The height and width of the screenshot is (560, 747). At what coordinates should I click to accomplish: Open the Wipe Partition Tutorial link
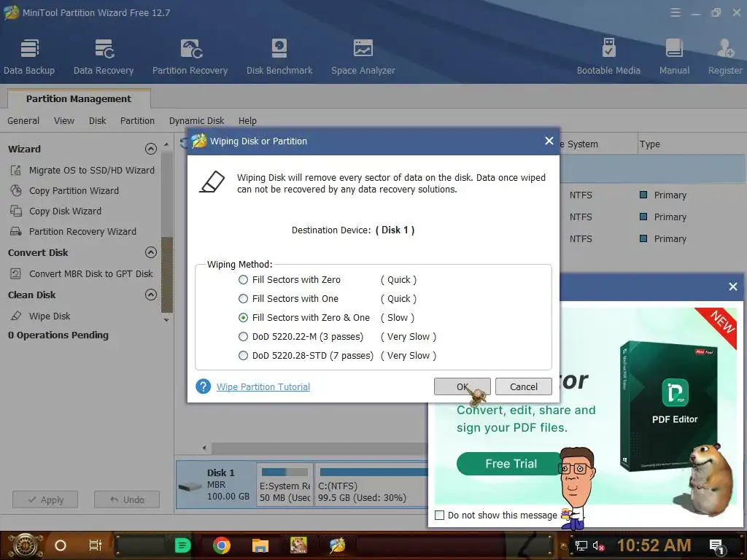(263, 386)
